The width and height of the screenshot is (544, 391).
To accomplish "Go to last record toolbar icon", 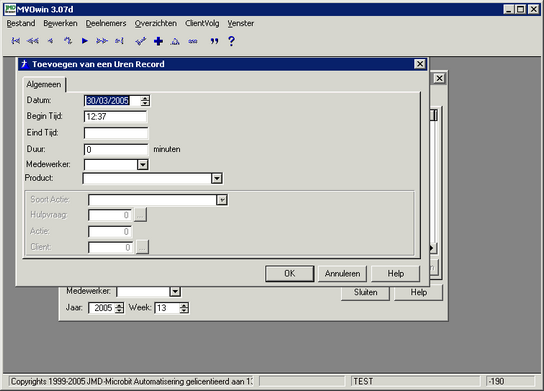I will pyautogui.click(x=119, y=41).
